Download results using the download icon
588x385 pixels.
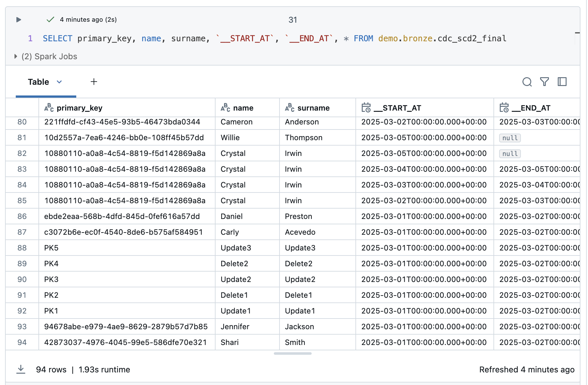click(x=21, y=369)
